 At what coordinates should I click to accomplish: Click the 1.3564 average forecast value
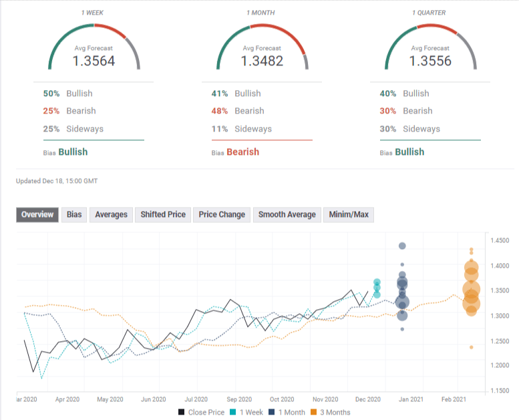click(x=94, y=61)
